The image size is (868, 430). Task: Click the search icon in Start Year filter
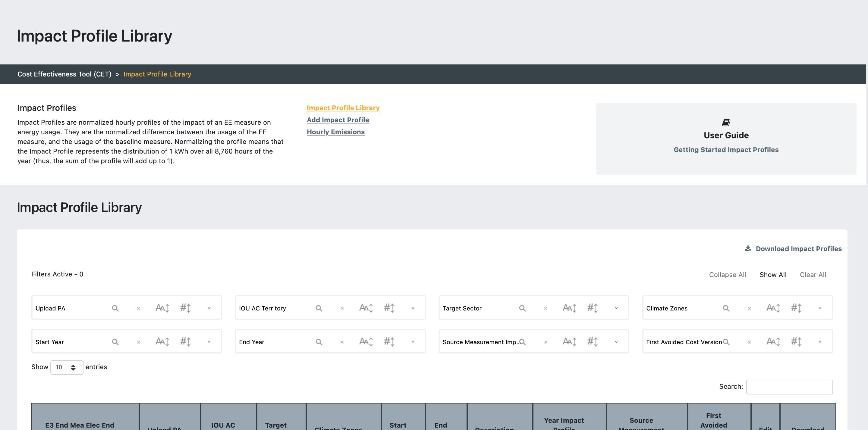coord(115,342)
